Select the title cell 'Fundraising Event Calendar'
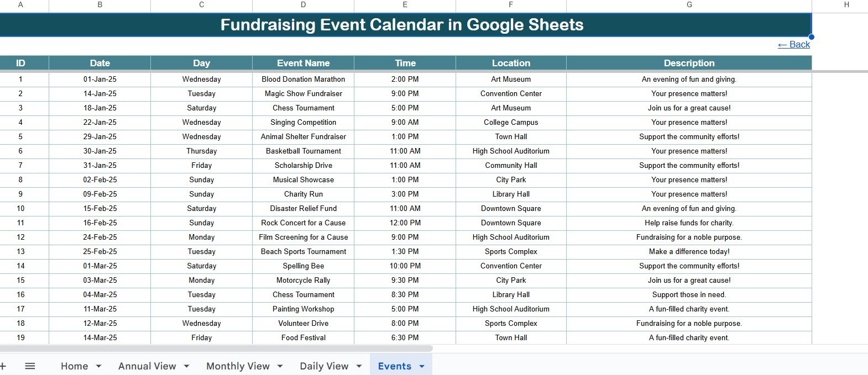 (402, 25)
